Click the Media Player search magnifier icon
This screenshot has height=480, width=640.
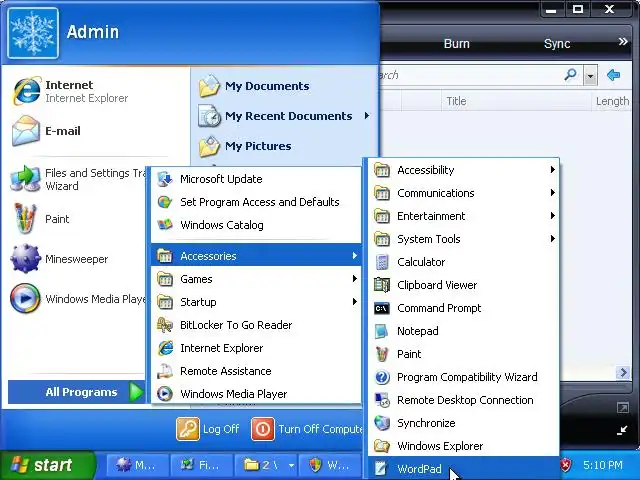click(x=570, y=75)
